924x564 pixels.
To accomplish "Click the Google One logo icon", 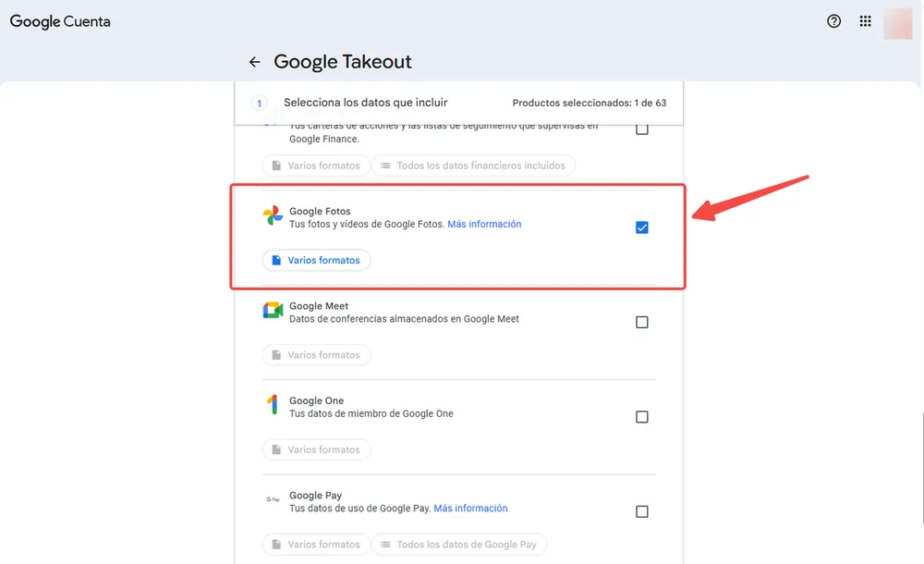I will click(x=273, y=405).
